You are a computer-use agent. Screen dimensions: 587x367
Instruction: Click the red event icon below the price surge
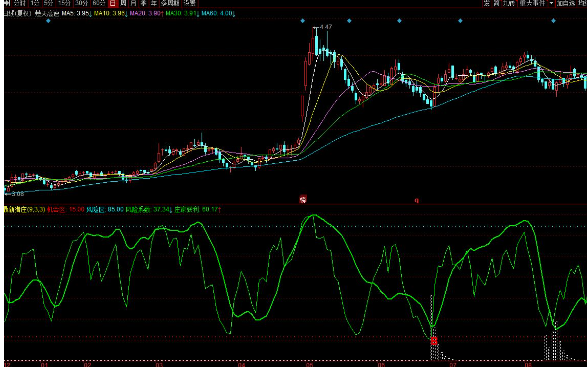pos(303,199)
